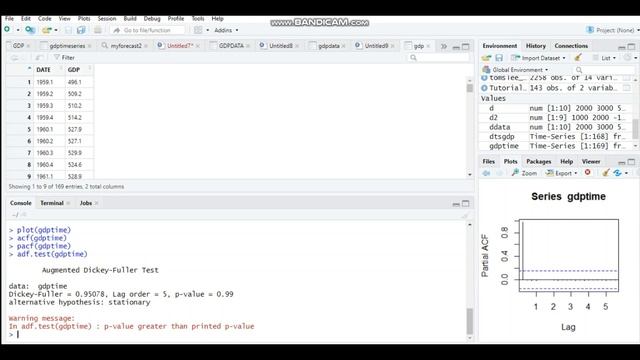This screenshot has height=360, width=640.
Task: Open Import Dataset dropdown
Action: (538, 58)
